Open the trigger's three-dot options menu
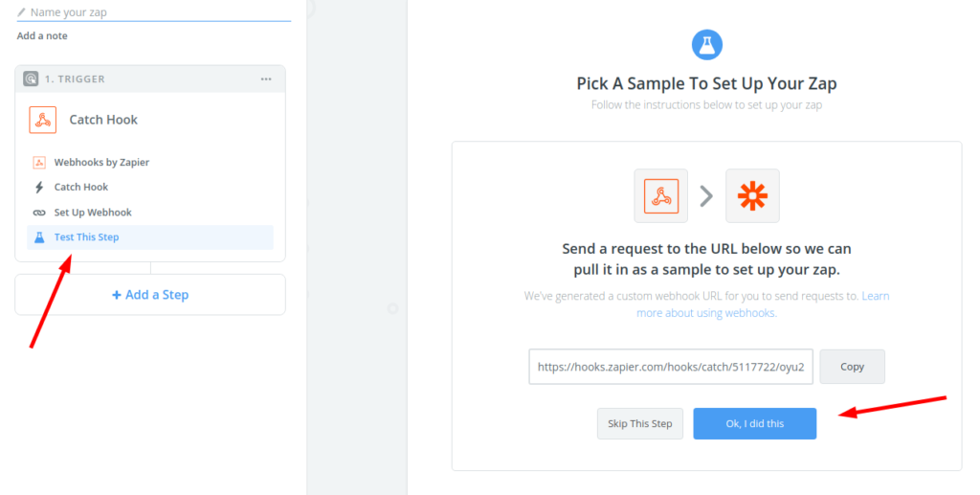Viewport: 980px width, 495px height. (x=266, y=79)
